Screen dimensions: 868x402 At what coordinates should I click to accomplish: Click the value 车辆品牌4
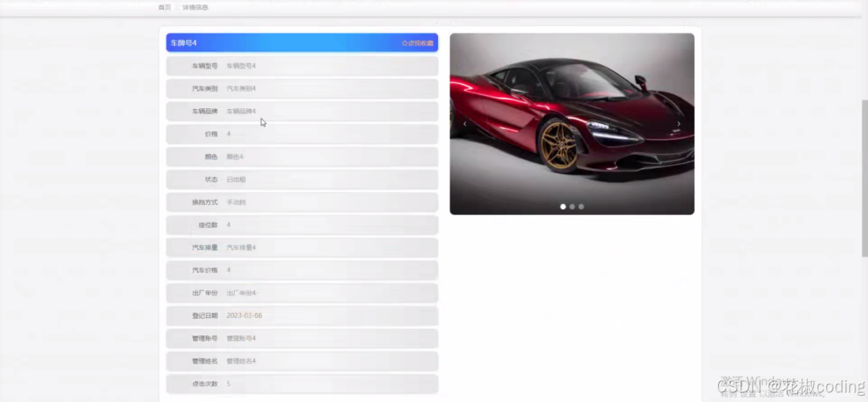pos(242,111)
